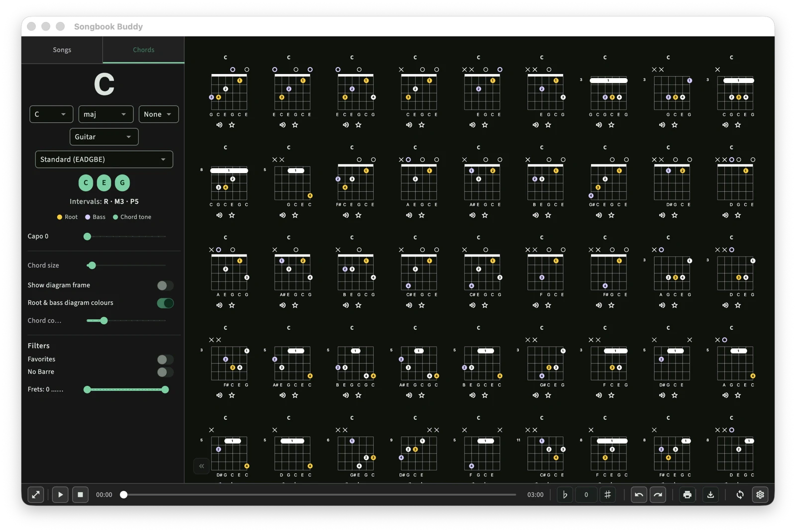This screenshot has height=532, width=796.
Task: Play sound for the B E G C G C chord
Action: click(x=346, y=395)
